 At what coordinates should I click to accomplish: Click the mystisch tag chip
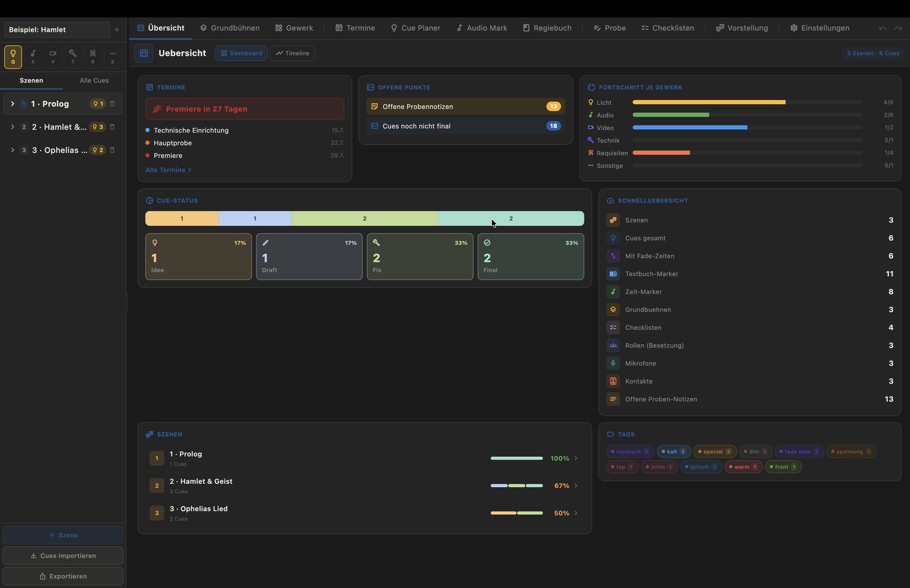(x=630, y=452)
